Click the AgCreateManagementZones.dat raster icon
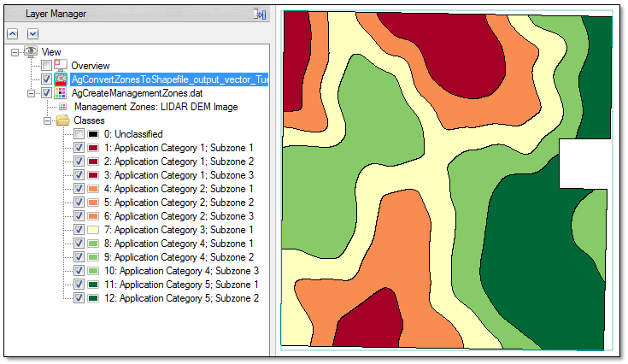This screenshot has height=364, width=628. pyautogui.click(x=61, y=93)
